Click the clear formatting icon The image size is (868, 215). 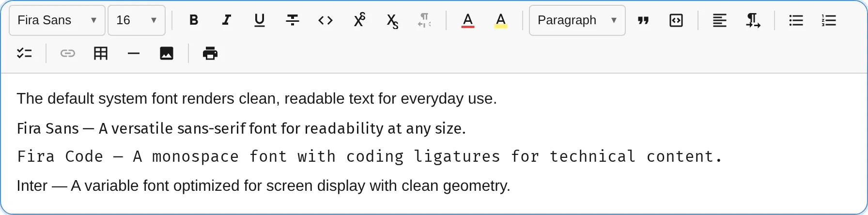(425, 20)
